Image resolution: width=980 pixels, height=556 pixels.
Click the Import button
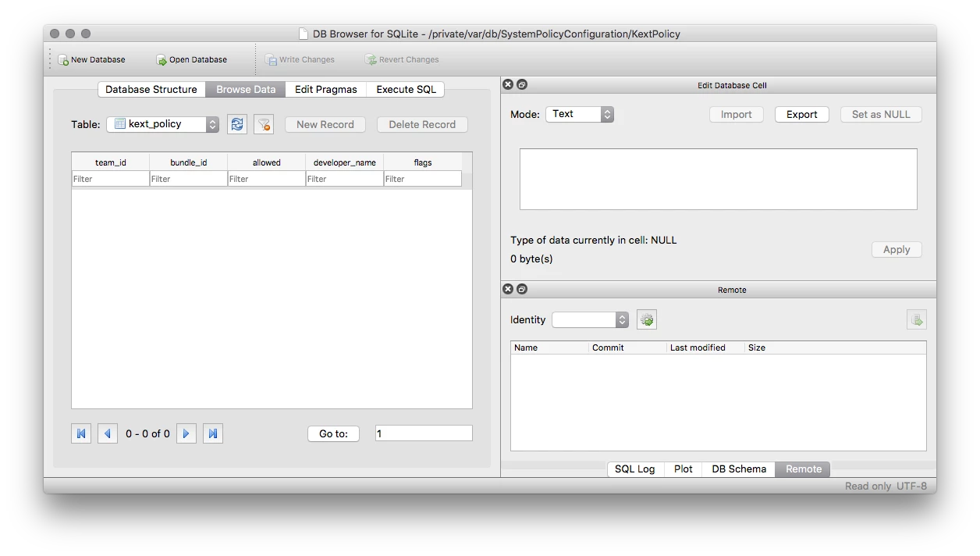click(x=737, y=114)
